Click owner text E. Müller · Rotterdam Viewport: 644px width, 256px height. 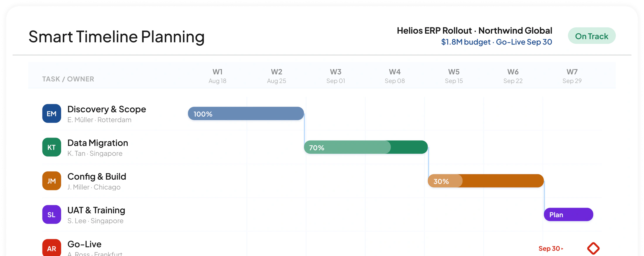pyautogui.click(x=99, y=120)
